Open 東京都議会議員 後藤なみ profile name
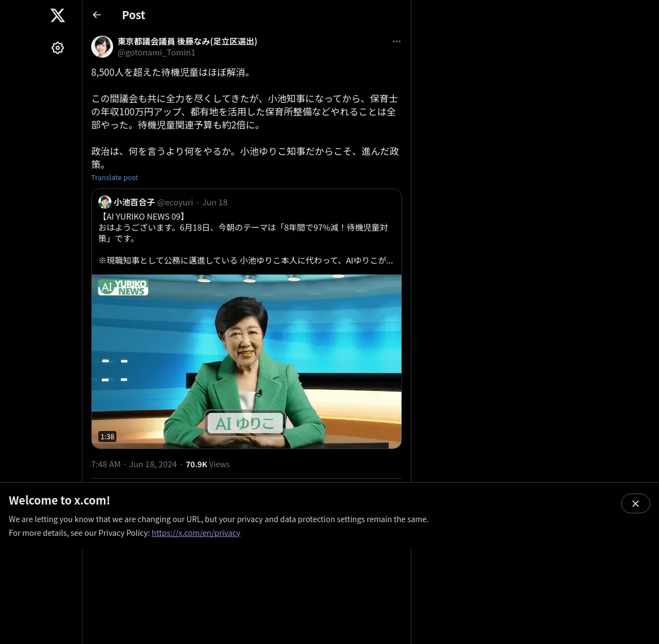 (187, 41)
